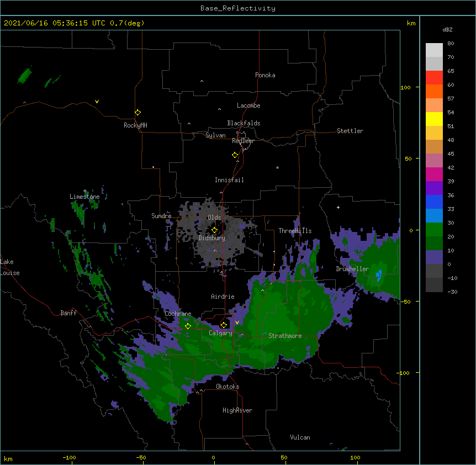This screenshot has width=476, height=465.
Task: Click the 80 value in the dBZ legend
Action: pyautogui.click(x=451, y=44)
